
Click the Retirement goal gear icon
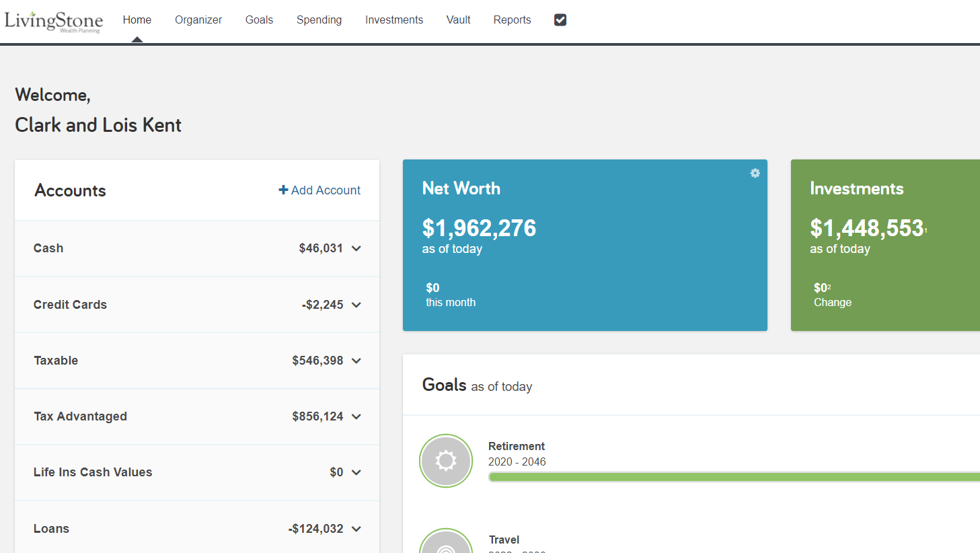tap(446, 461)
